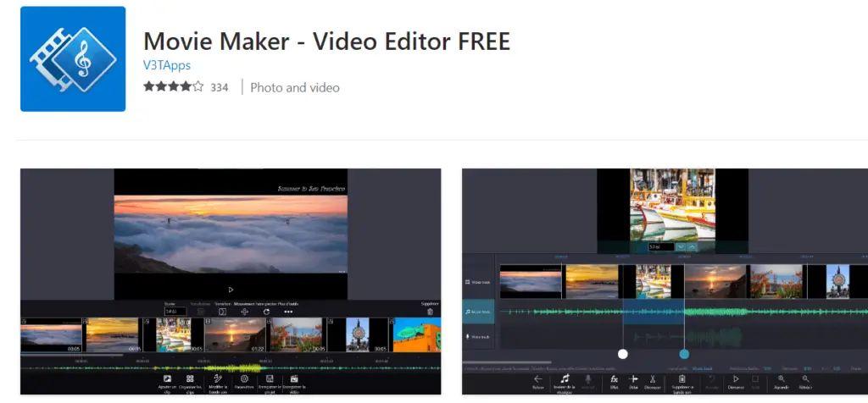Click the Découper scissors icon
This screenshot has width=868, height=403.
pos(653,379)
